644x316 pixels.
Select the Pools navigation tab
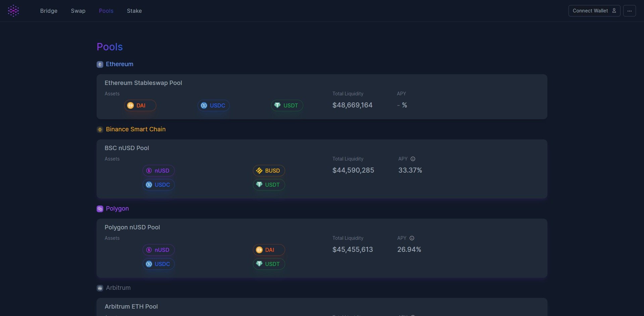point(106,11)
